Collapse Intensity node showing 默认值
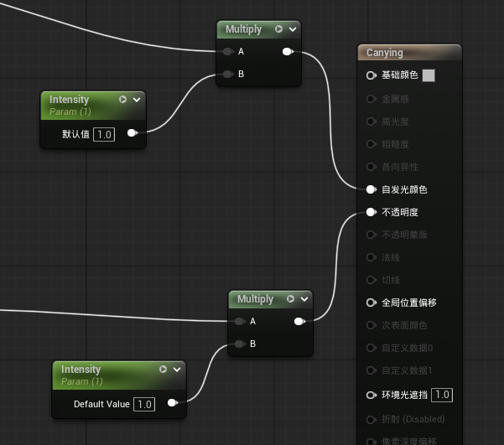 point(137,100)
